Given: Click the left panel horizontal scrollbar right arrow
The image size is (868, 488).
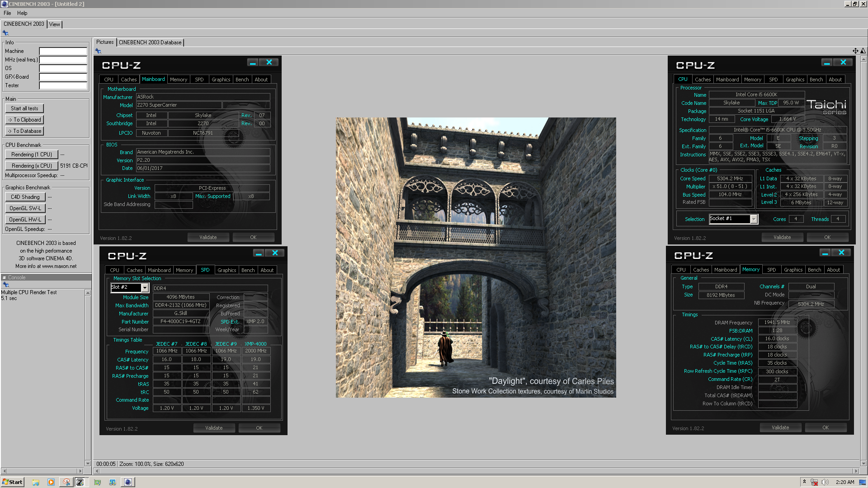Looking at the screenshot, I should click(x=80, y=471).
